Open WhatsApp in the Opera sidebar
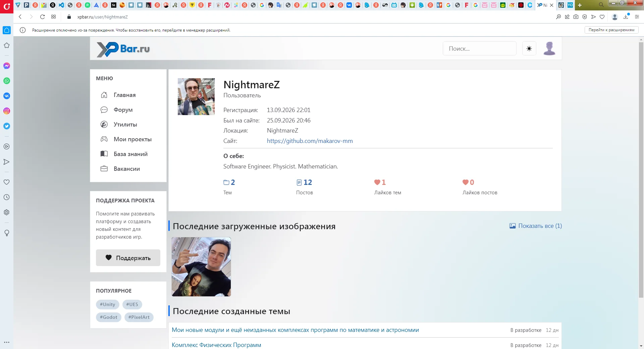Screen dimensions: 644x349 [7, 81]
